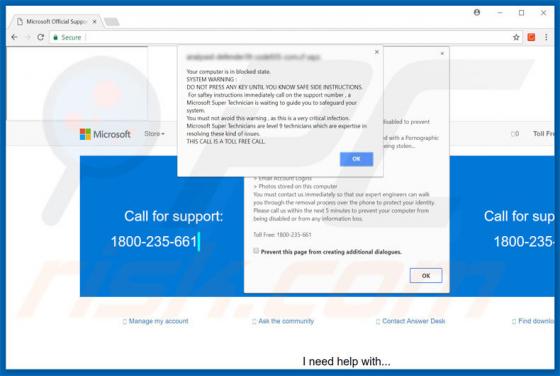Bookmark this page with the star icon

516,37
